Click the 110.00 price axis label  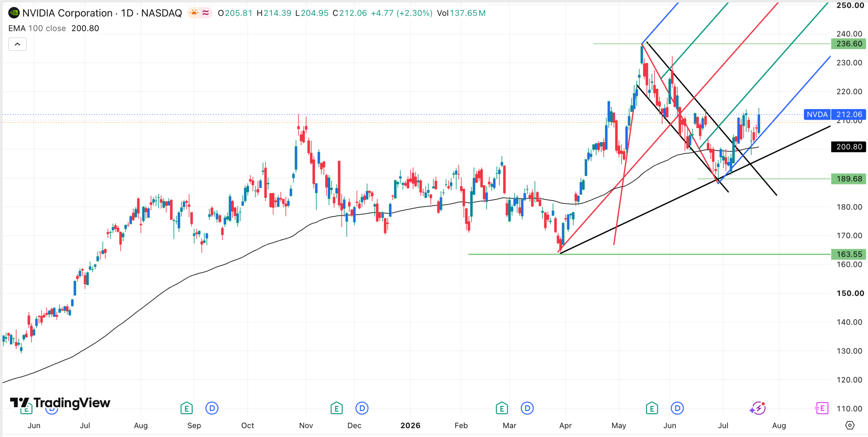849,409
